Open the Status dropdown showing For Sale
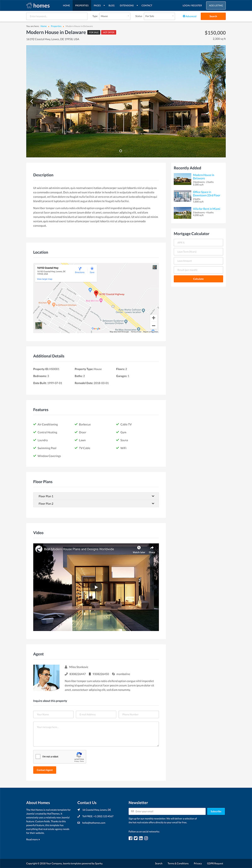This screenshot has width=252, height=868. (x=159, y=16)
